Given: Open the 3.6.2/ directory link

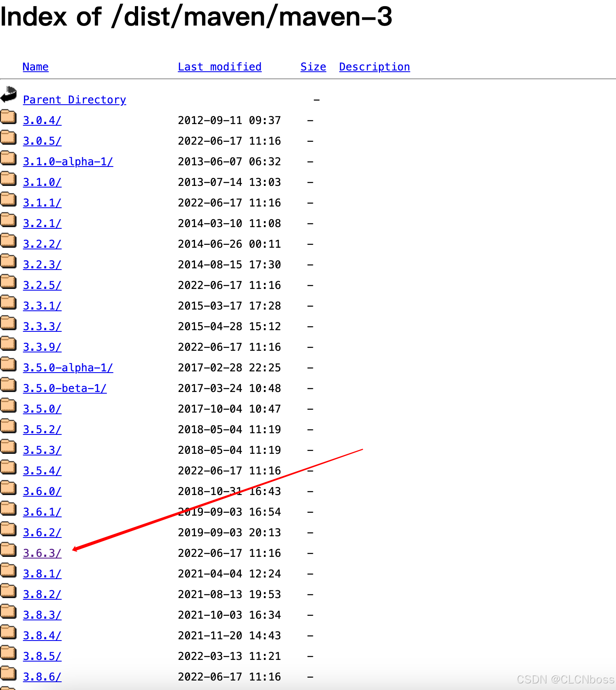Looking at the screenshot, I should coord(42,533).
